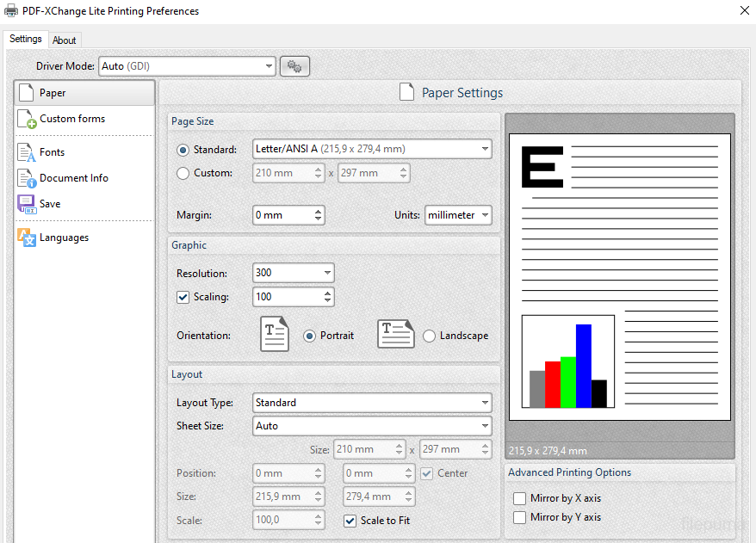Screen dimensions: 756x543
Task: Select the Document Info icon
Action: [x=26, y=179]
